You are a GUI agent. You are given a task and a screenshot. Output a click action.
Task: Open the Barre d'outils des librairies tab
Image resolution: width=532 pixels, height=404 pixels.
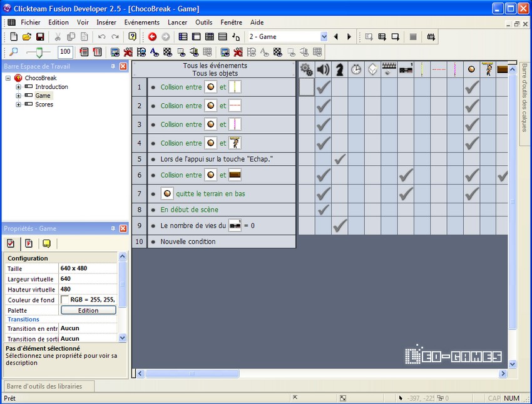(x=49, y=386)
